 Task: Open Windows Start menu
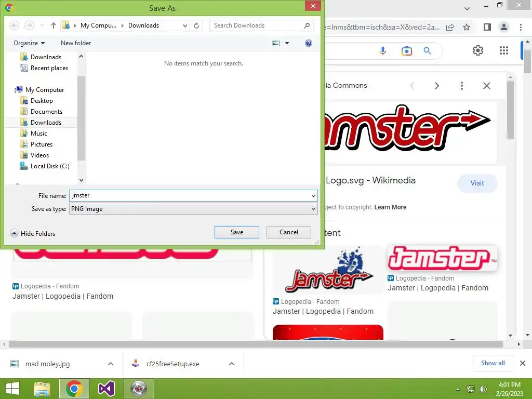[x=12, y=389]
